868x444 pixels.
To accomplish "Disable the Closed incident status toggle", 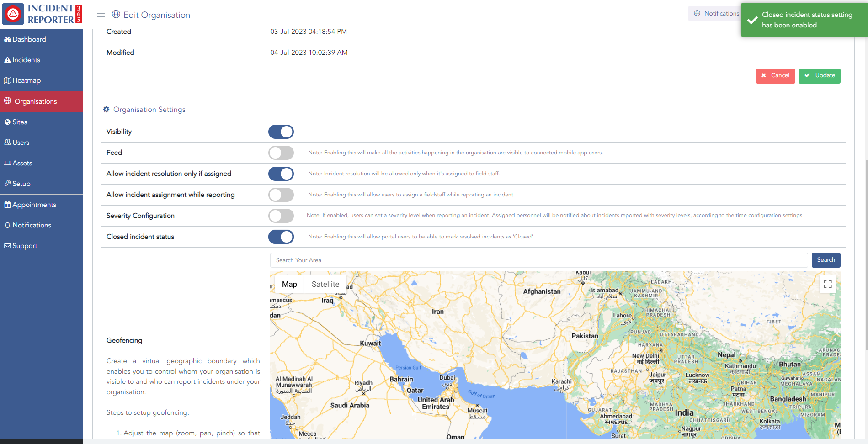I will (x=281, y=237).
